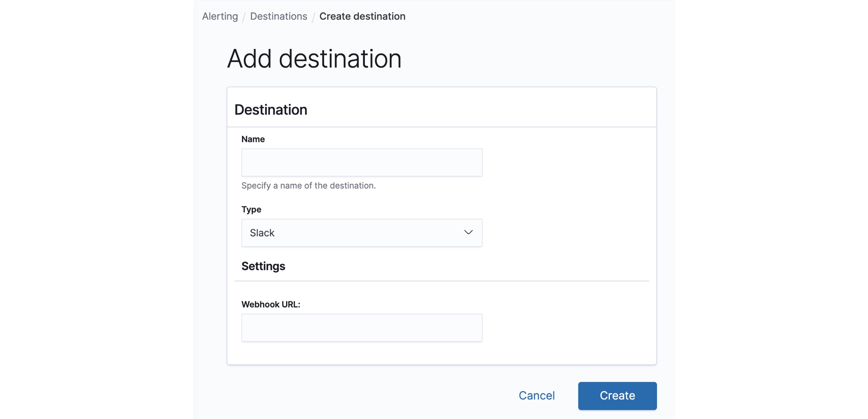
Task: Go to the Alerting breadcrumb
Action: point(220,16)
